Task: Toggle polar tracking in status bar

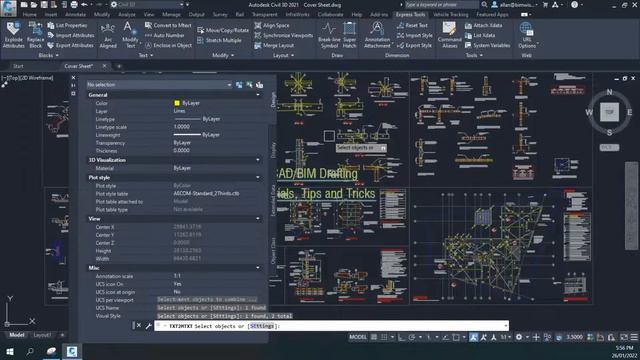Action: (x=411, y=337)
